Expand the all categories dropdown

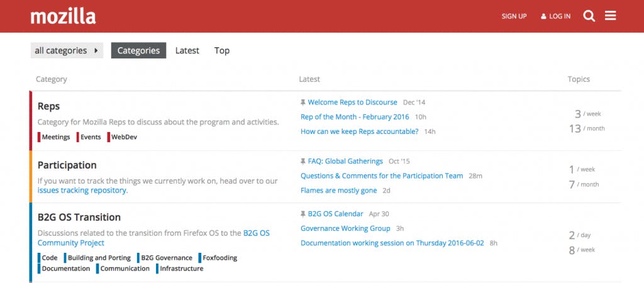[x=67, y=51]
